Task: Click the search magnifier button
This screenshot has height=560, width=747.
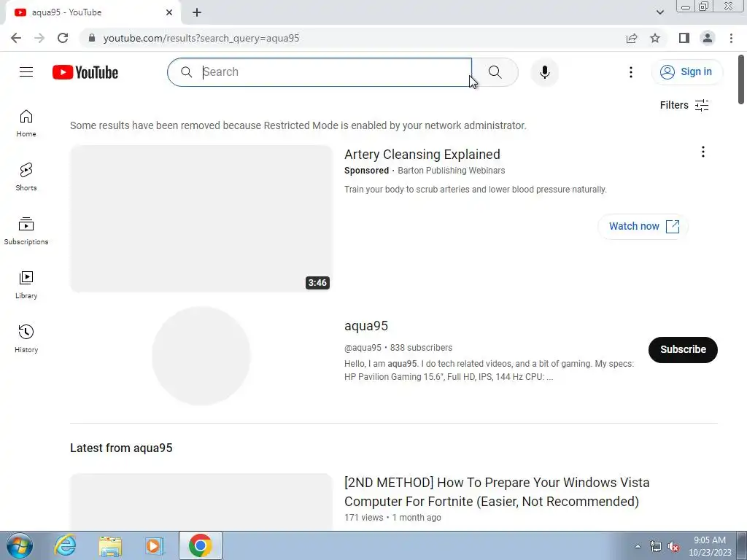Action: (x=495, y=72)
